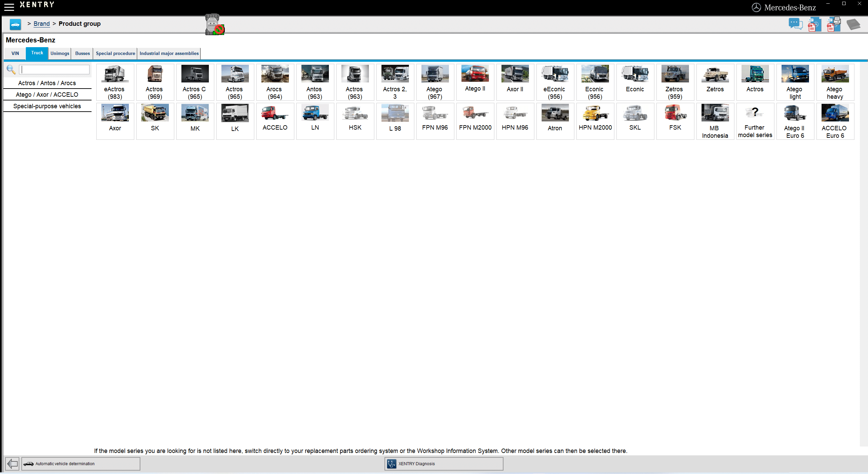Select the HPN M96 model
This screenshot has width=868, height=474.
pyautogui.click(x=515, y=121)
